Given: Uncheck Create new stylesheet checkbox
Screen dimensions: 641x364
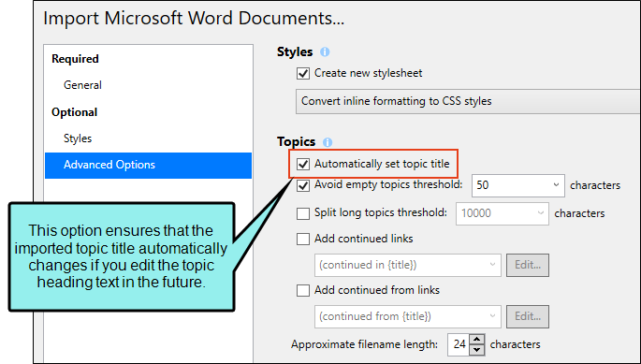Looking at the screenshot, I should tap(303, 74).
